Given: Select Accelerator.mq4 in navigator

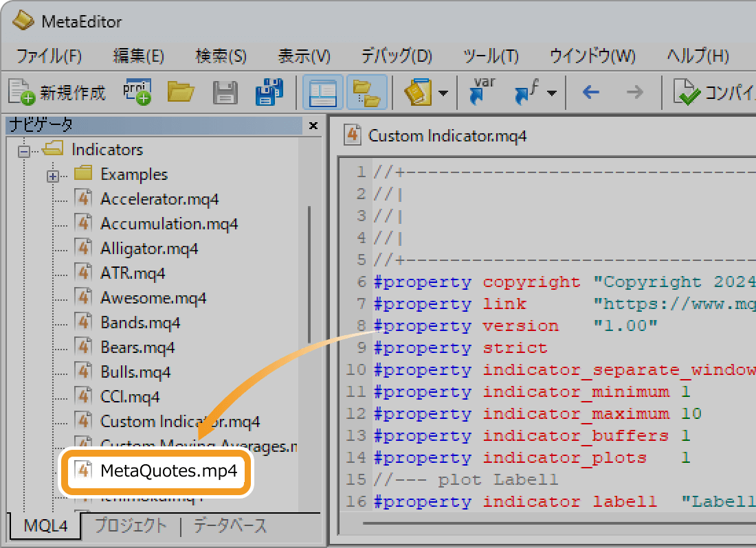Looking at the screenshot, I should 159,199.
